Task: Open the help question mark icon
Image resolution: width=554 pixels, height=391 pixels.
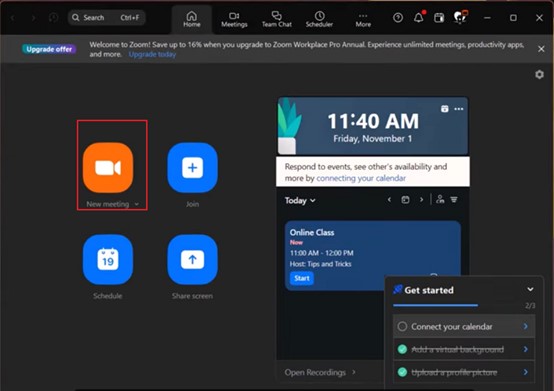Action: pyautogui.click(x=398, y=17)
